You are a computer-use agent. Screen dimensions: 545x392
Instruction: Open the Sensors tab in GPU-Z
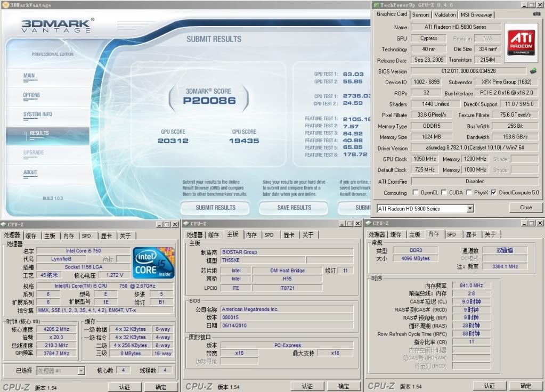click(421, 14)
